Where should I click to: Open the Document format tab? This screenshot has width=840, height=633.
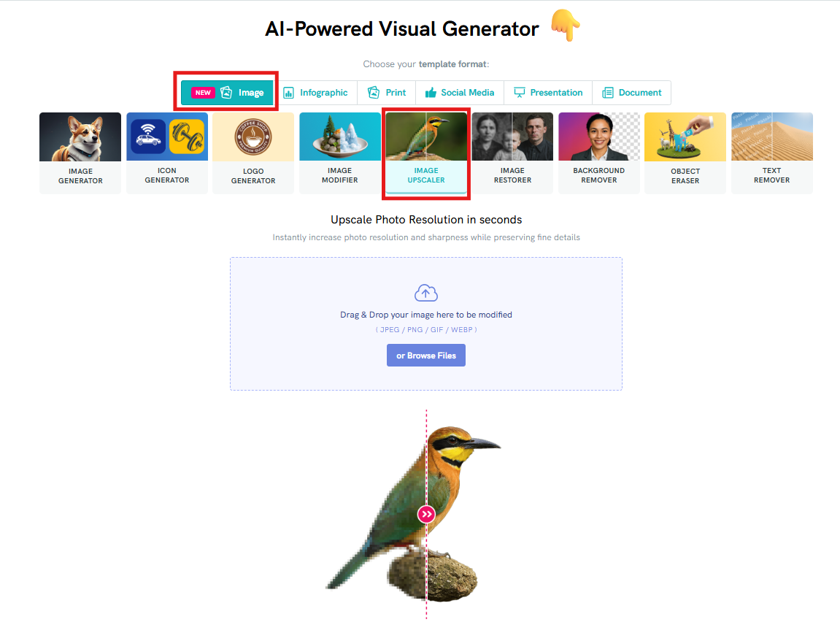click(x=631, y=93)
